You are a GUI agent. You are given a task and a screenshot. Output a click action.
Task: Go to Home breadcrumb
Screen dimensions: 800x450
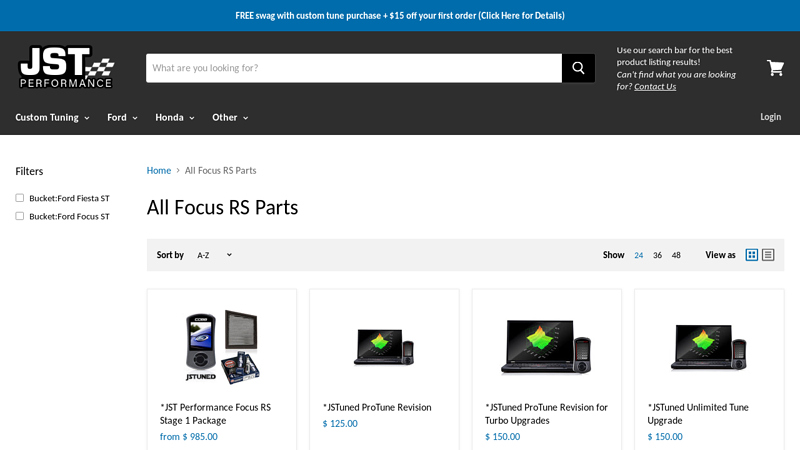(159, 170)
